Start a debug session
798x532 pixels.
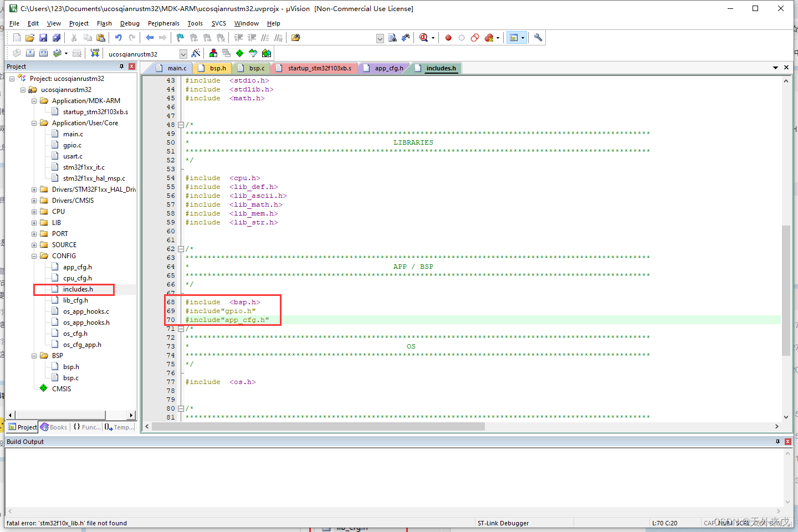point(423,38)
